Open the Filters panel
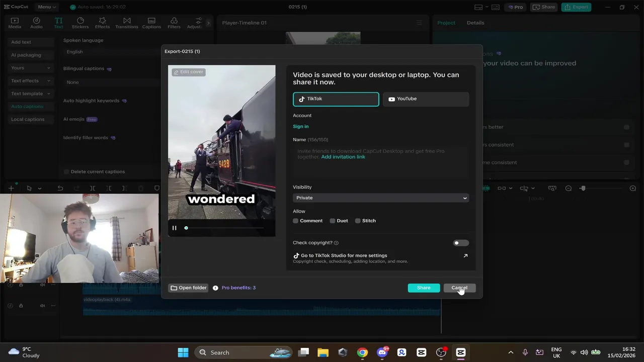The height and width of the screenshot is (362, 644). (174, 23)
